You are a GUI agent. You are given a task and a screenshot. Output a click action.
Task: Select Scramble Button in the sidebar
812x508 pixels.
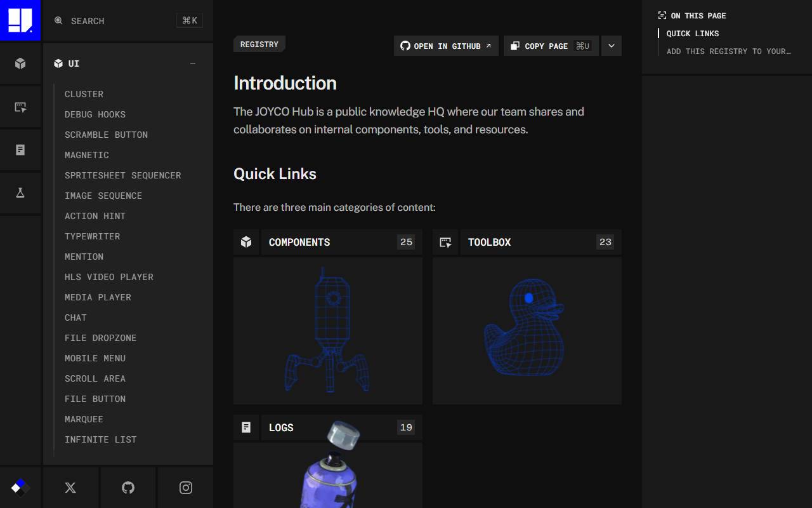coord(106,135)
